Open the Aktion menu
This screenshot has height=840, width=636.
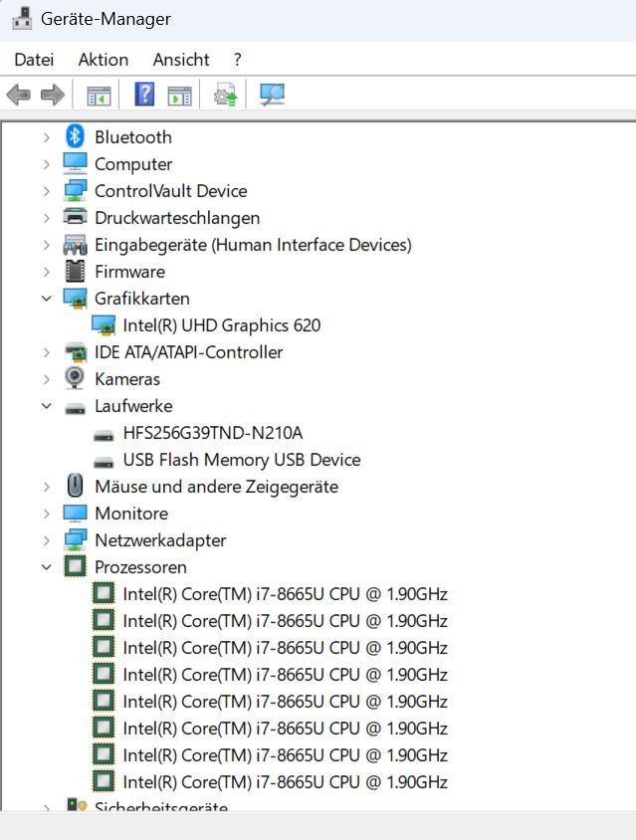pos(104,60)
